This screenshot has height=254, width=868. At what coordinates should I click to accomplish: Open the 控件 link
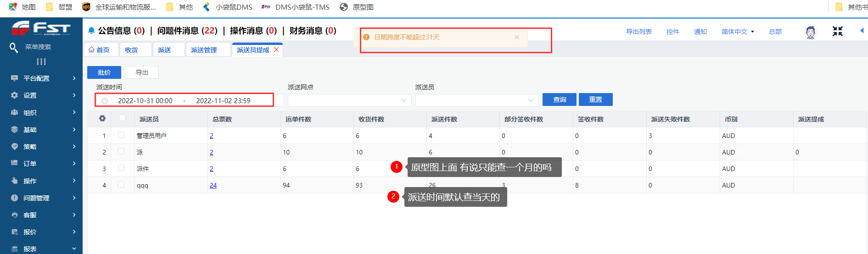[x=673, y=32]
